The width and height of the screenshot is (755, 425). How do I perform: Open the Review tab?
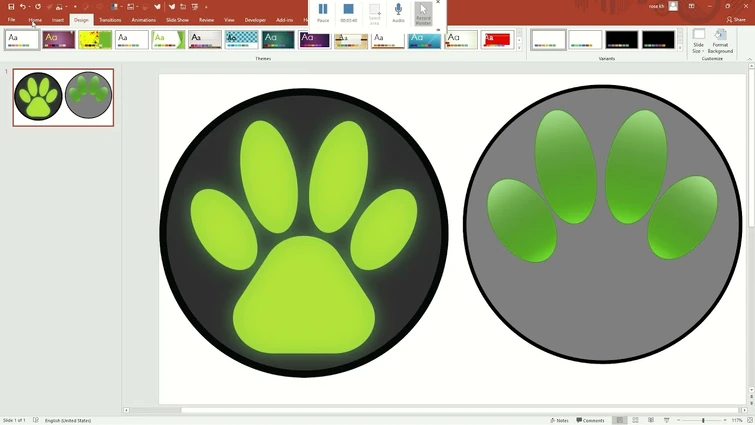(x=206, y=20)
